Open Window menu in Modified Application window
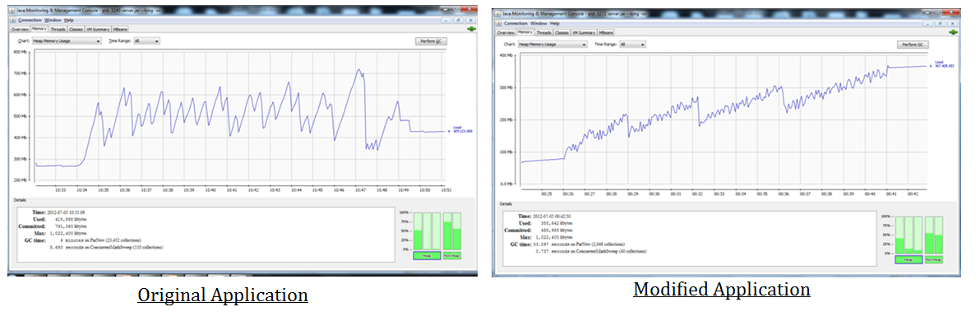The width and height of the screenshot is (980, 321). click(x=539, y=23)
